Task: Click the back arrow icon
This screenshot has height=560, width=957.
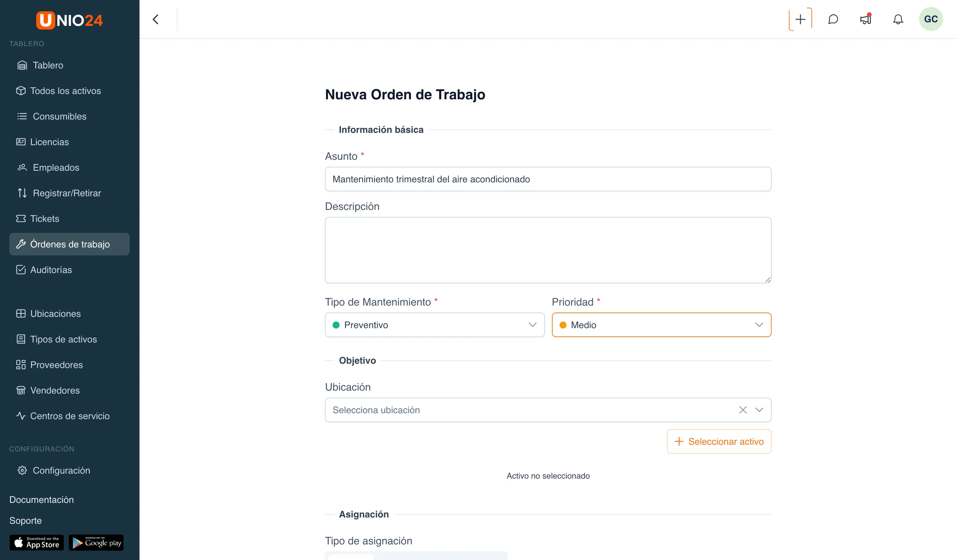Action: 156,19
